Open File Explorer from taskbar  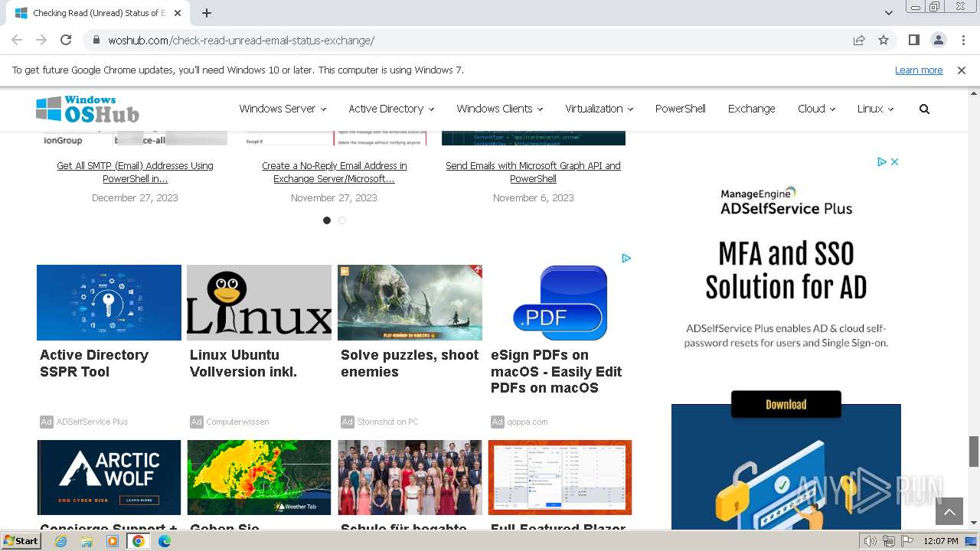[x=87, y=541]
